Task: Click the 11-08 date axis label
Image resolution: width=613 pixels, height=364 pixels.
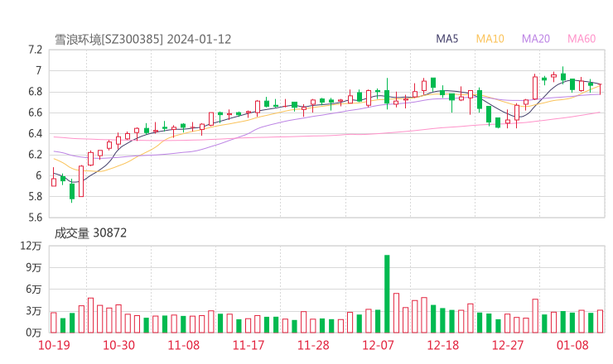Action: tap(184, 345)
